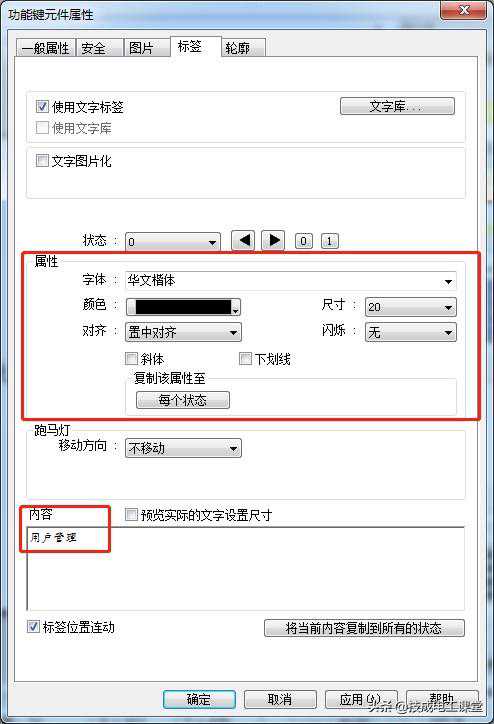Switch to 轮廓 tab
This screenshot has height=724, width=494.
click(x=243, y=48)
